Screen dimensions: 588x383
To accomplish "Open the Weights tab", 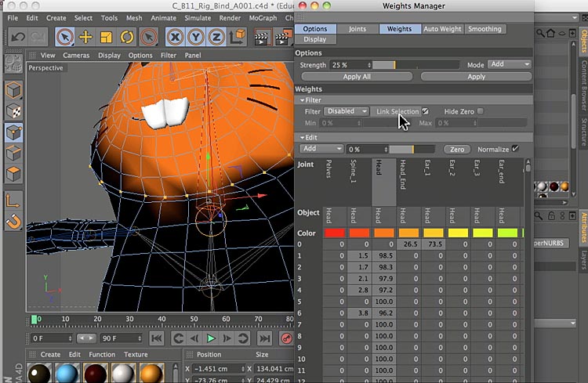I will coord(399,29).
